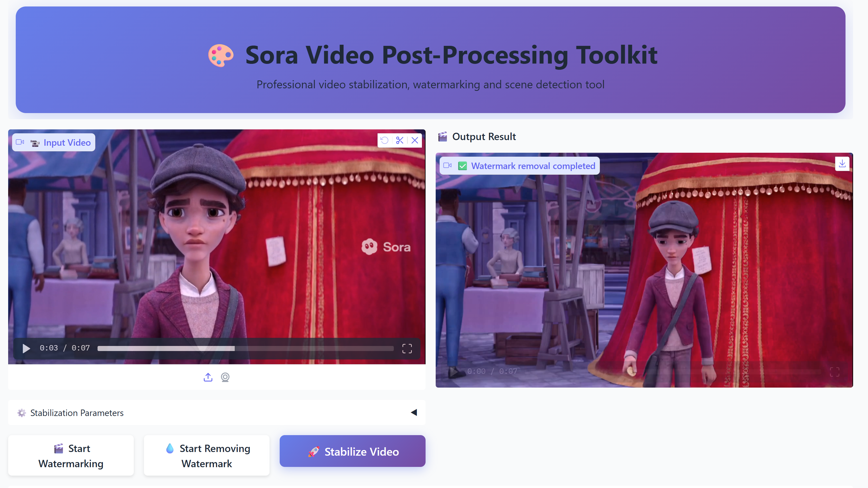Play the input video
This screenshot has width=868, height=488.
26,348
